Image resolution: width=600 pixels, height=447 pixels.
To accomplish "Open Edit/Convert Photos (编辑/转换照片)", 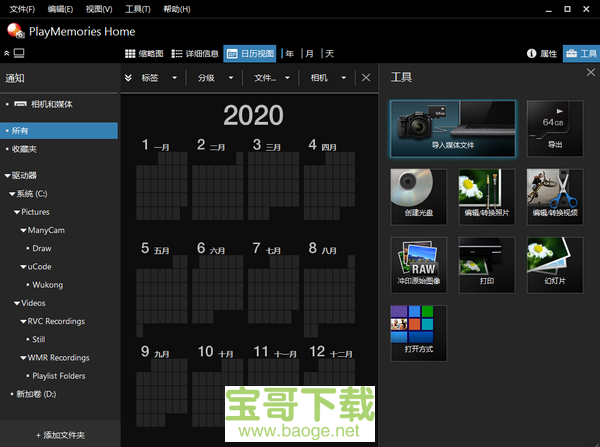I will coord(486,196).
